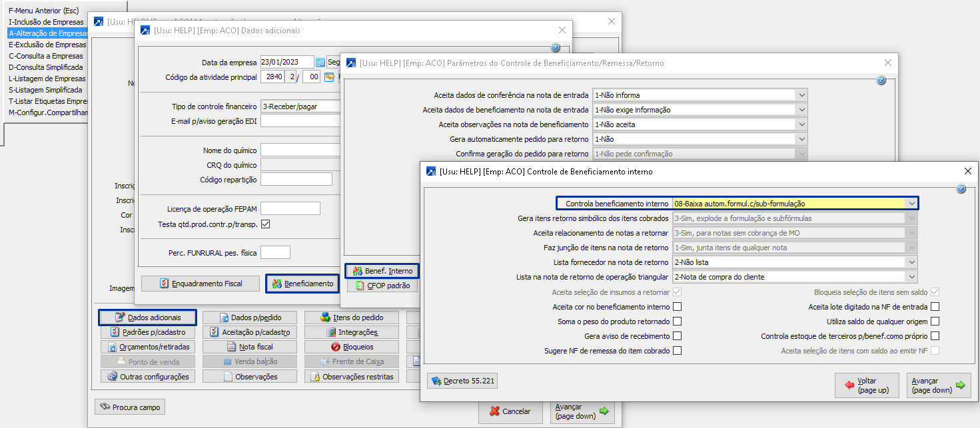Toggle Gera aviso de recebimento checkbox
The image size is (980, 428).
point(677,336)
